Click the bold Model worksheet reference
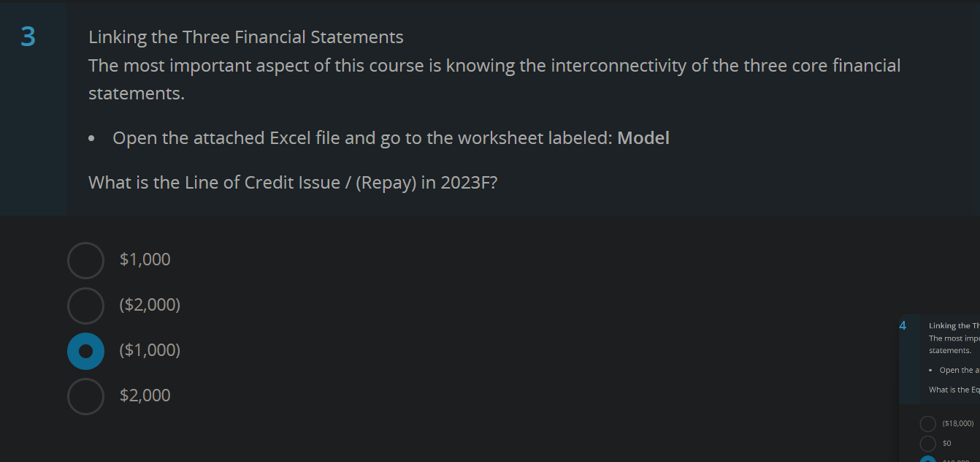Image resolution: width=980 pixels, height=462 pixels. (x=643, y=137)
